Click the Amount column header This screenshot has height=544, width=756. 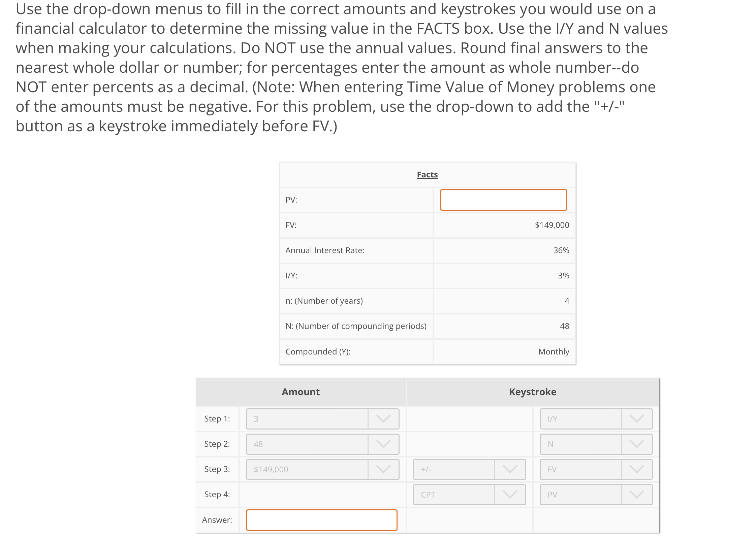[x=300, y=392]
